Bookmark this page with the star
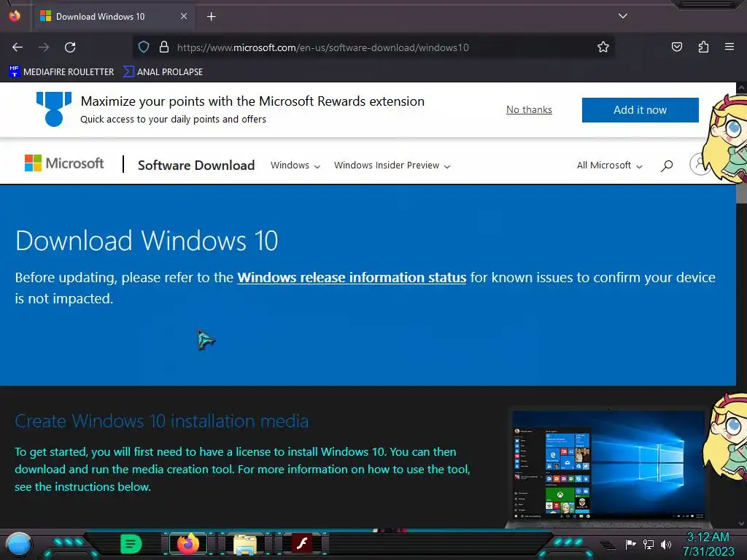 point(603,47)
